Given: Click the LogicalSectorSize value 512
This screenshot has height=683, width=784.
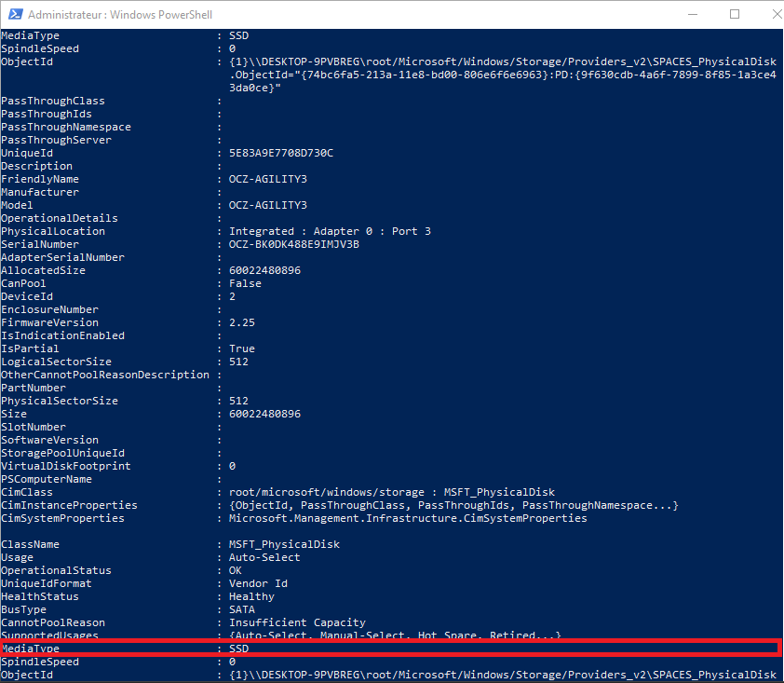Looking at the screenshot, I should pos(238,362).
